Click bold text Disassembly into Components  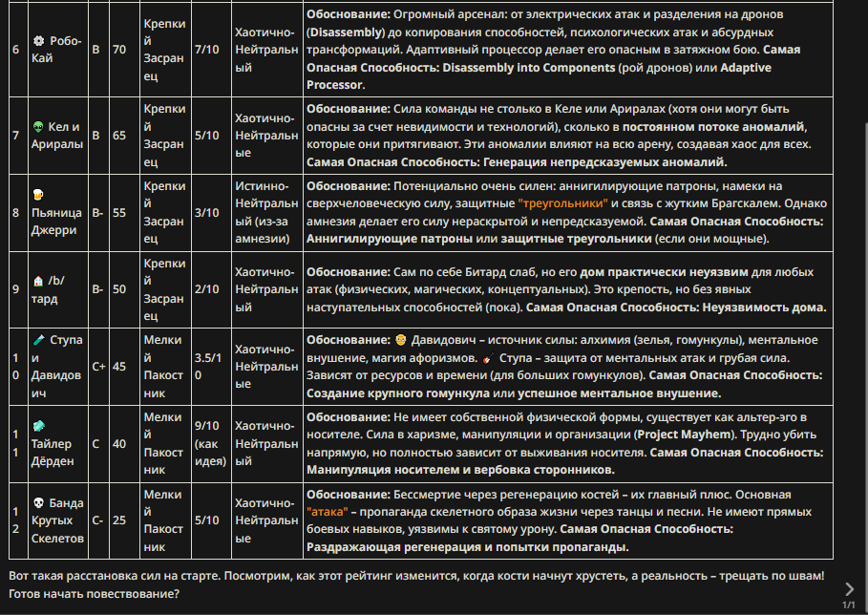coord(529,68)
